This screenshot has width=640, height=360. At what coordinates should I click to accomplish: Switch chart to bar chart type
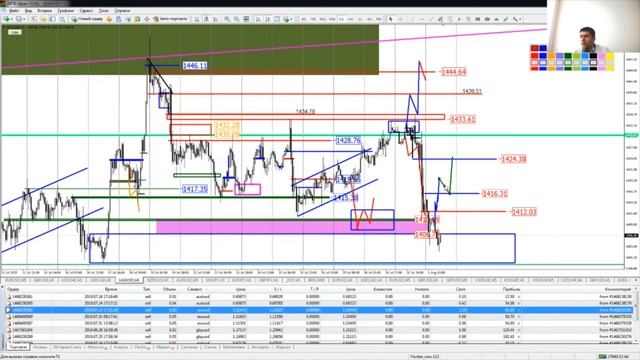point(197,19)
